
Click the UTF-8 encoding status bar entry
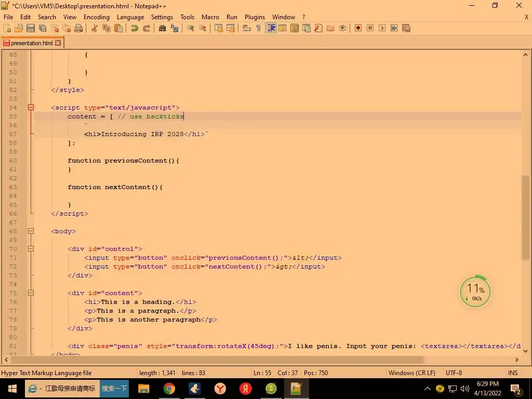(x=454, y=373)
